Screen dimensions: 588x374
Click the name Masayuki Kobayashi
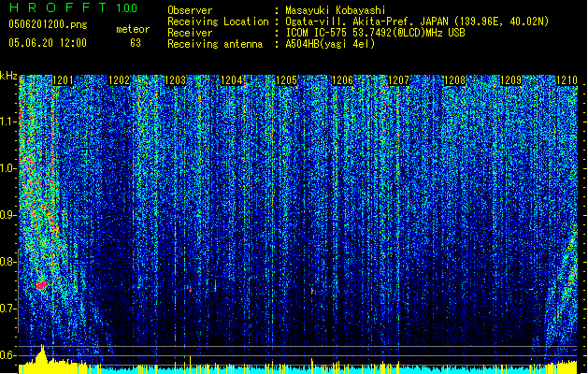tap(336, 10)
